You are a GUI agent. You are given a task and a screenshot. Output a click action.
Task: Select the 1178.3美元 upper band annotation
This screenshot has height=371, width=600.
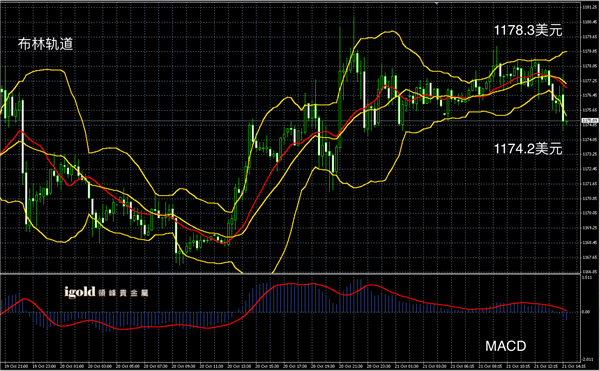pyautogui.click(x=528, y=30)
